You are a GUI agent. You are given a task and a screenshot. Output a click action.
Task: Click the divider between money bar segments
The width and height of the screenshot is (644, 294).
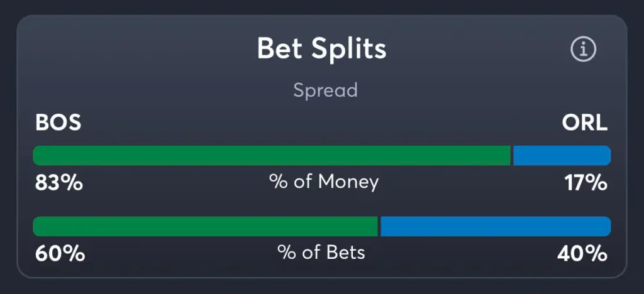point(512,155)
